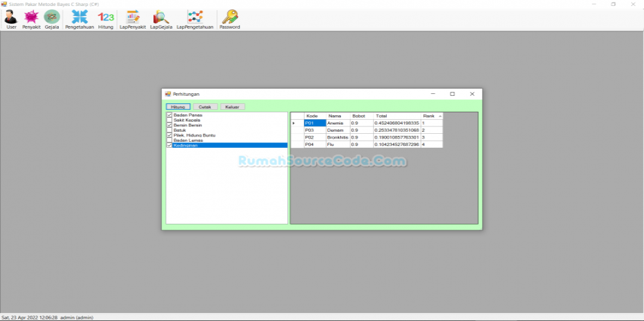The height and width of the screenshot is (321, 644).
Task: Click the Rank cell showing 4
Action: [432, 145]
